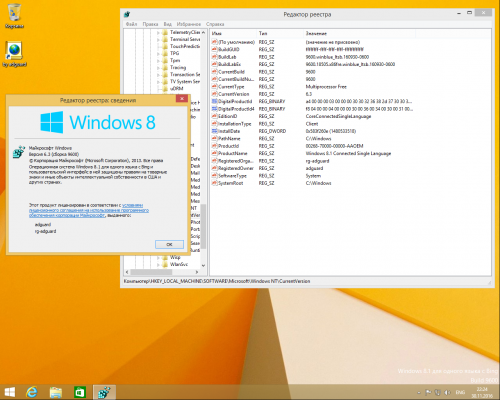Click the tree scroll-down arrow

203,266
